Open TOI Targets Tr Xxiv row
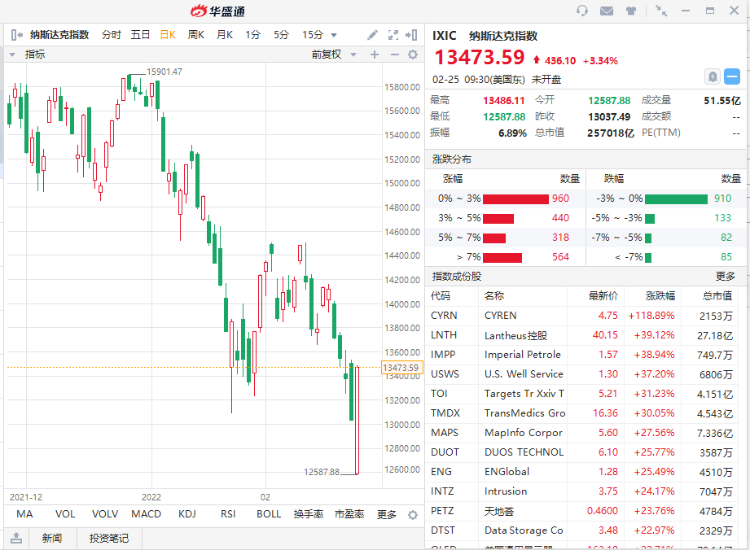This screenshot has width=750, height=550. [582, 394]
